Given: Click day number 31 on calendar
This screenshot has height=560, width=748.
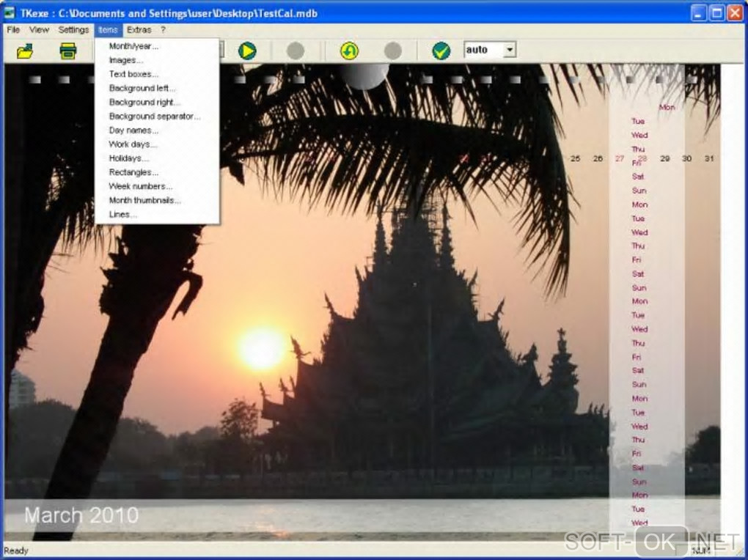Looking at the screenshot, I should click(709, 158).
